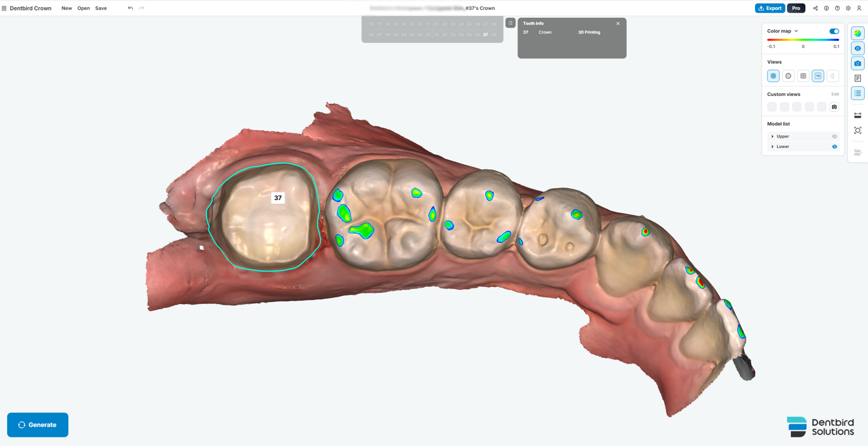Open the report/notes panel icon
The height and width of the screenshot is (446, 868).
tap(857, 78)
